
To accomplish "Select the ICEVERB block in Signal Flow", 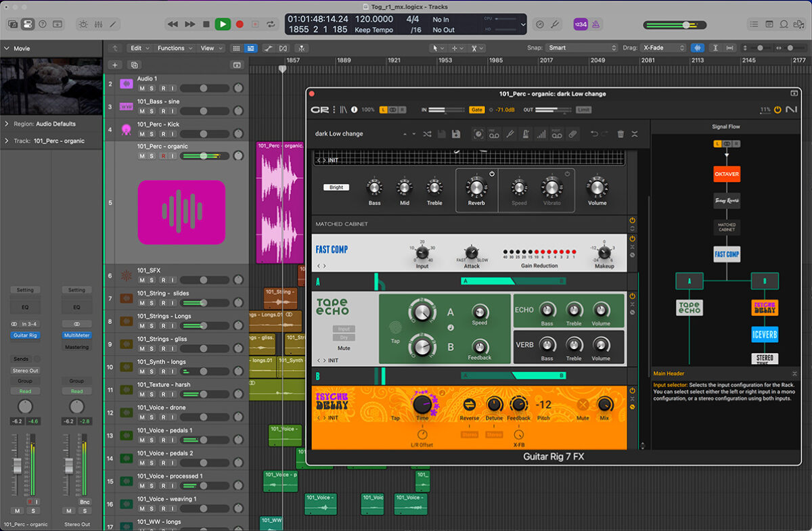I will click(x=765, y=334).
